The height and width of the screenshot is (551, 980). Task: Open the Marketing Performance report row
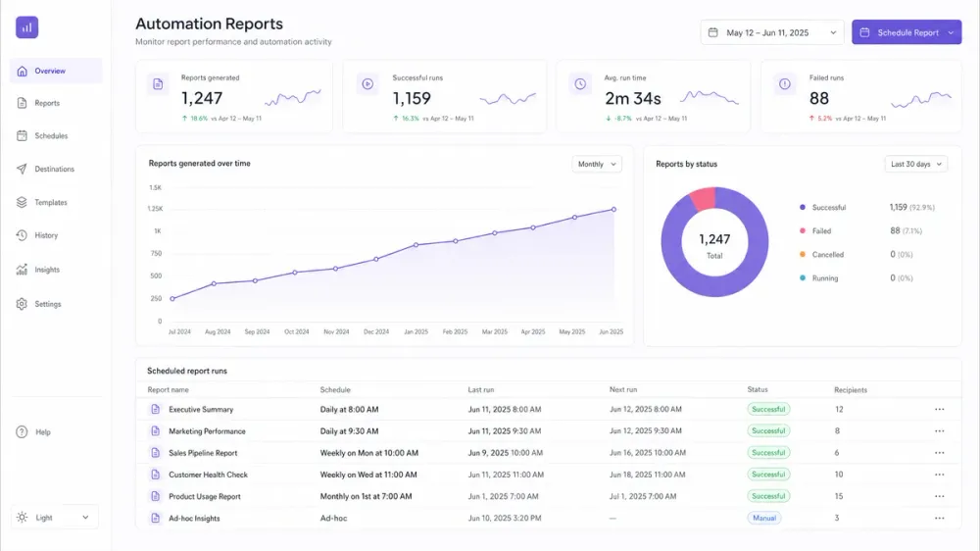548,431
